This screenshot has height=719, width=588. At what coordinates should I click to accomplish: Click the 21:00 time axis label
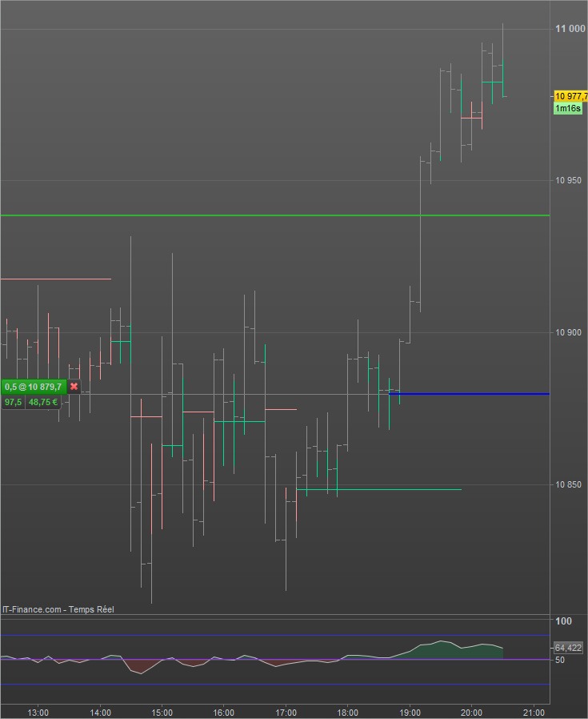pyautogui.click(x=534, y=713)
